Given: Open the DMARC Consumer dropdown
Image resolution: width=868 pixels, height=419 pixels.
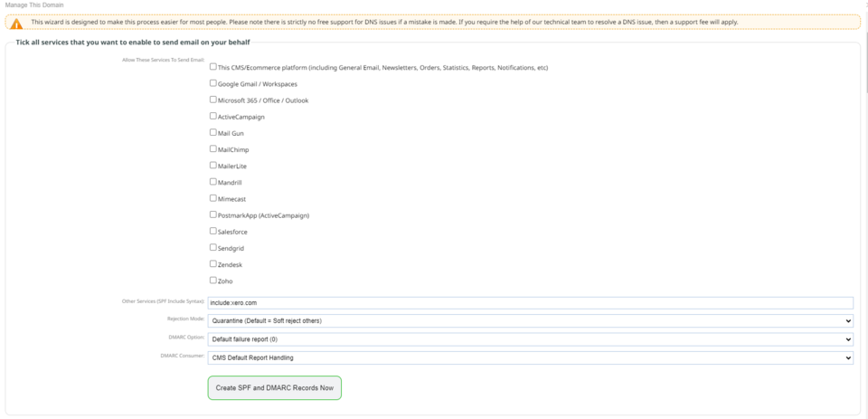Looking at the screenshot, I should point(530,358).
